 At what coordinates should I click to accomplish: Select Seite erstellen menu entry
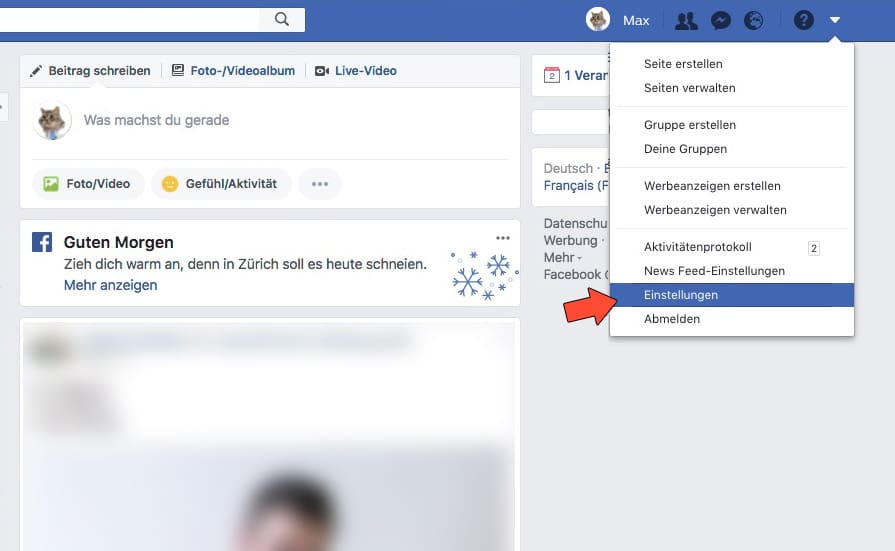coord(683,64)
